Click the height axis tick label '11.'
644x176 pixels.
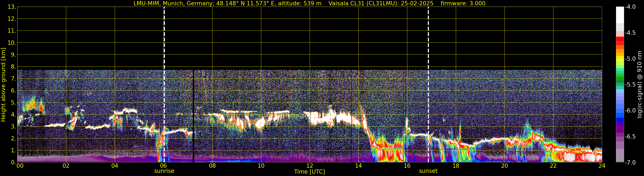pyautogui.click(x=12, y=31)
